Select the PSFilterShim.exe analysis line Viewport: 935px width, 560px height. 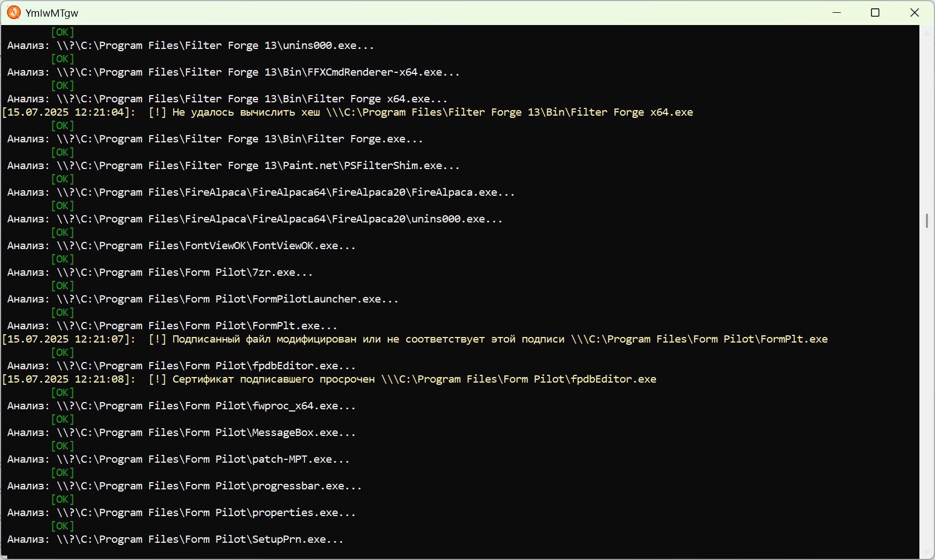233,166
